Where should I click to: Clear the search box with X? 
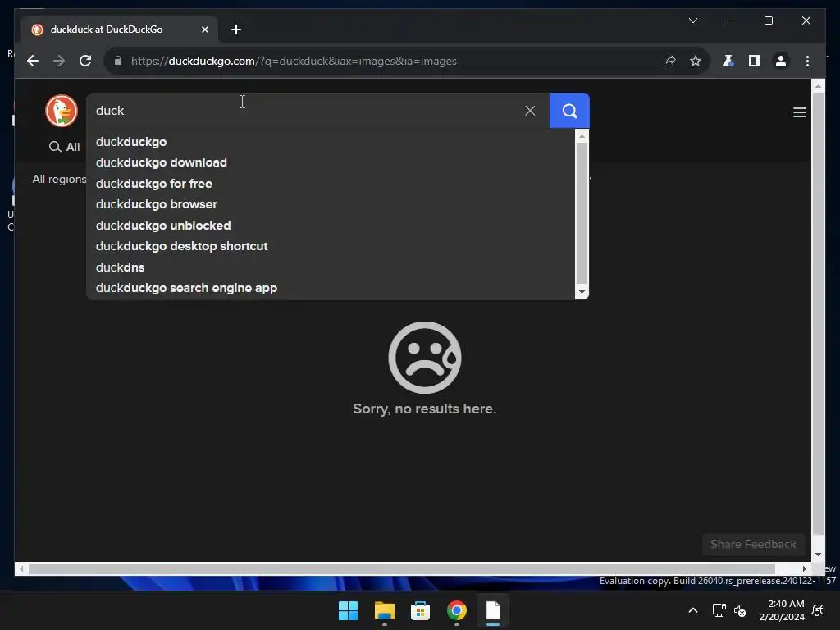(530, 111)
